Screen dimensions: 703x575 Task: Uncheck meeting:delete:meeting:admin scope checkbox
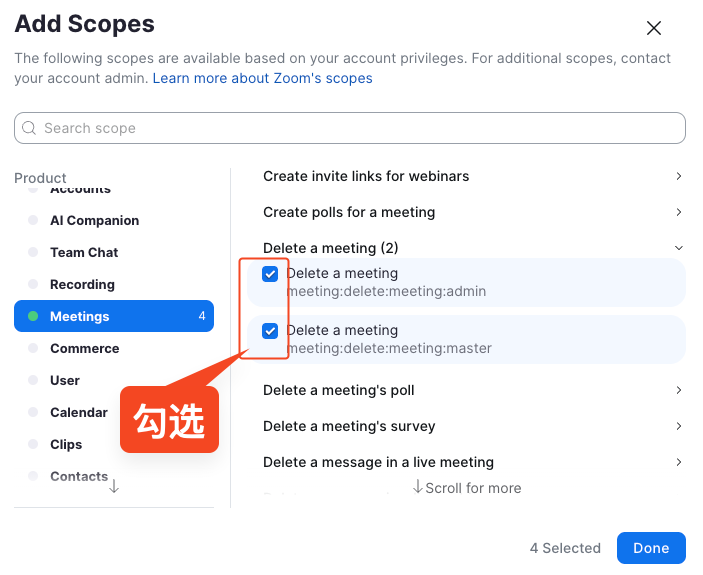(x=270, y=274)
